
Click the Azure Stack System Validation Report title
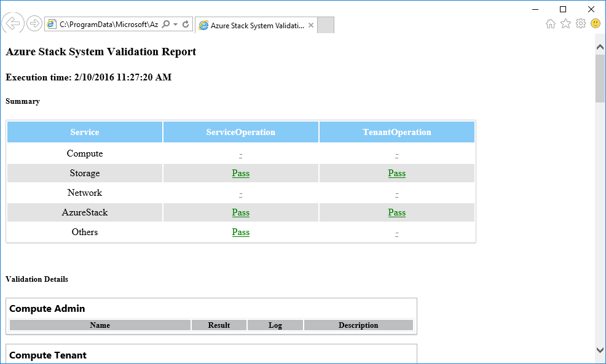101,52
